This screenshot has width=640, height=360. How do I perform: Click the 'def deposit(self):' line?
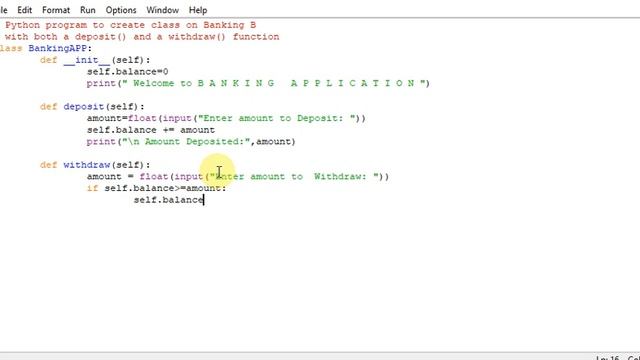click(92, 107)
